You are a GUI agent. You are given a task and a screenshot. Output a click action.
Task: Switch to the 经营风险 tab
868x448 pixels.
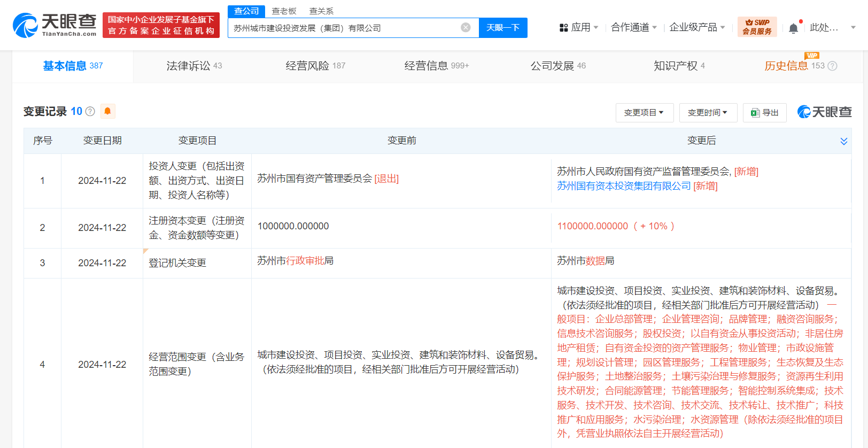[x=315, y=66]
